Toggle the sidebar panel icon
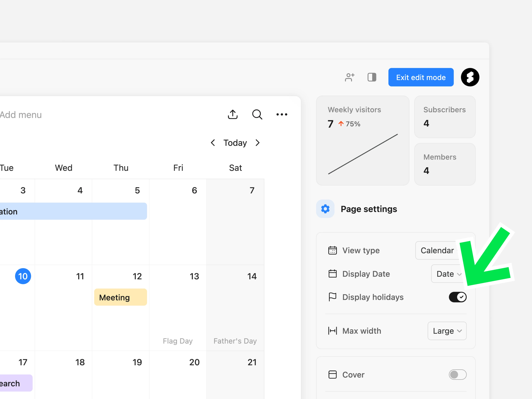Image resolution: width=532 pixels, height=399 pixels. tap(372, 77)
